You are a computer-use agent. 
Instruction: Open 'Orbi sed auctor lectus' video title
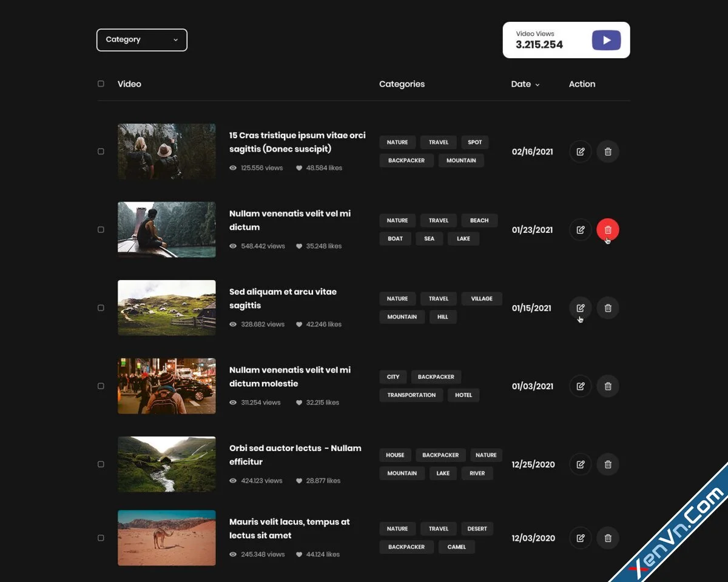[295, 455]
